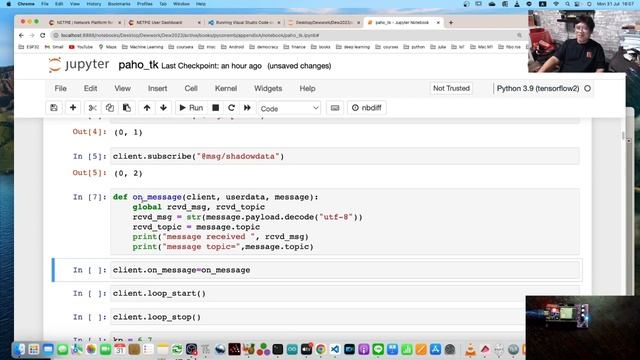This screenshot has width=640, height=360.
Task: Open Finder from the Dock
Action: click(x=19, y=349)
